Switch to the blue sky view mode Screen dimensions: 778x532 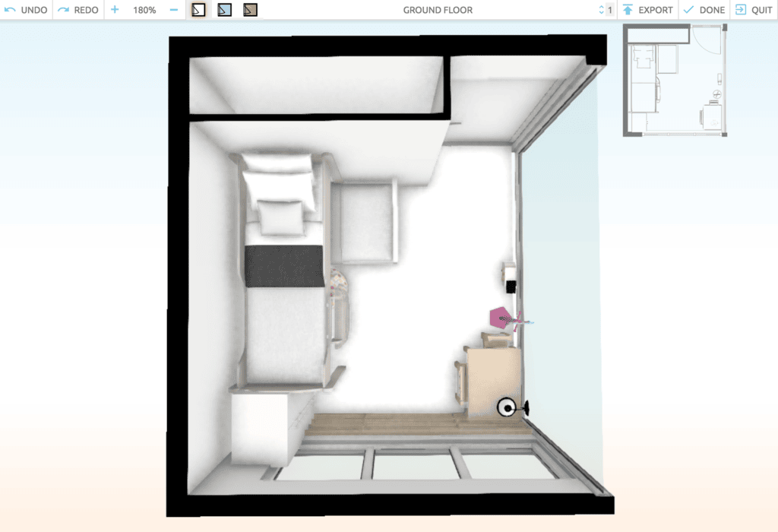point(224,10)
